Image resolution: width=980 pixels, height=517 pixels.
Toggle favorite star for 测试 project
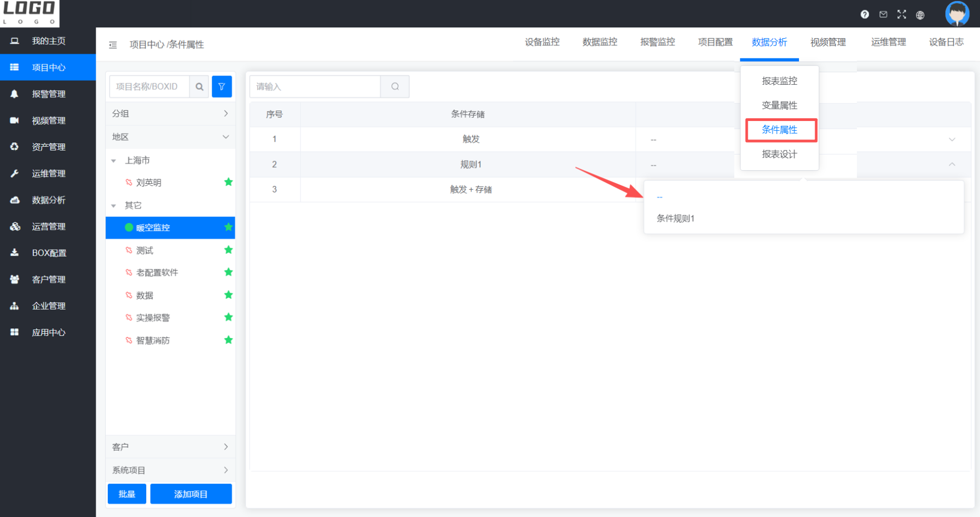[229, 250]
